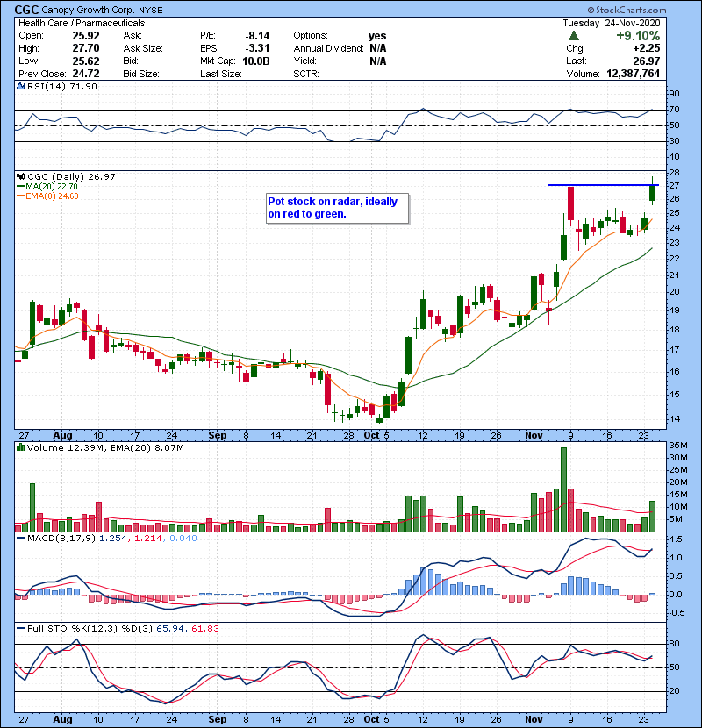Click the Options value yes

point(377,36)
